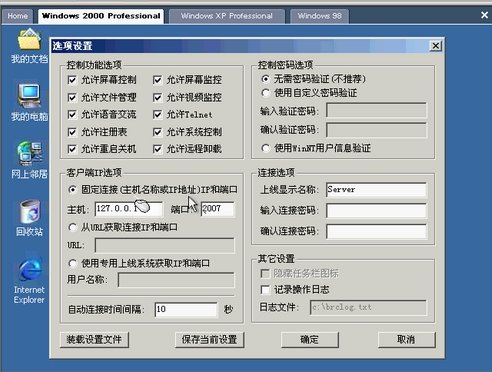
Task: Select 使用WinNT用户信息验证 radio option
Action: tap(265, 148)
